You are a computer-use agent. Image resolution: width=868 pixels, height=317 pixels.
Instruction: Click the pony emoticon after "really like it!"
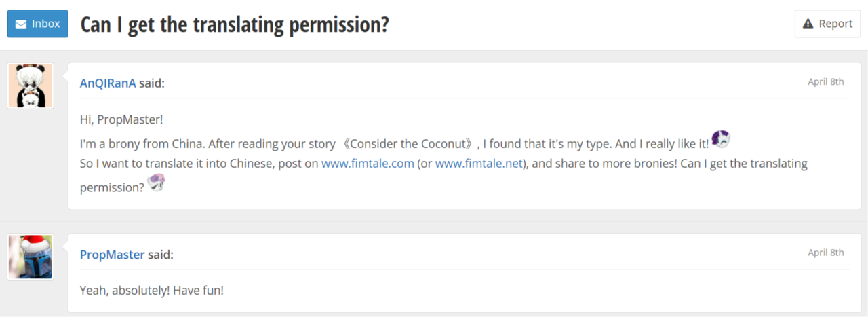pyautogui.click(x=720, y=139)
